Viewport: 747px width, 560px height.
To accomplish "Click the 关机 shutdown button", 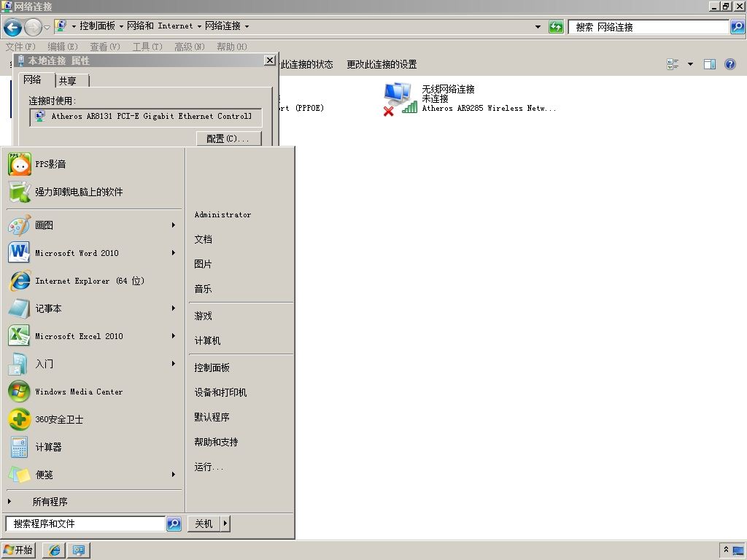I will (204, 524).
